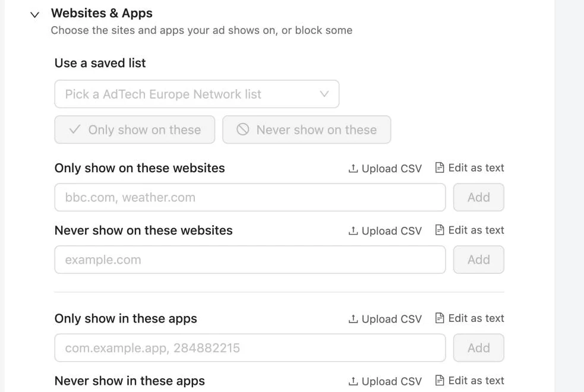This screenshot has height=392, width=584.
Task: Upload CSV for Never show on these websites
Action: point(385,231)
